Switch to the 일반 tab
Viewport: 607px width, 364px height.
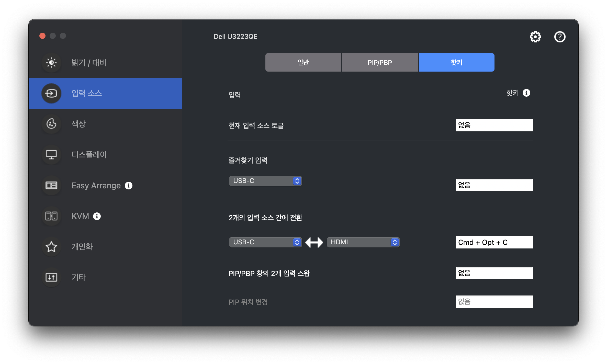(x=303, y=62)
